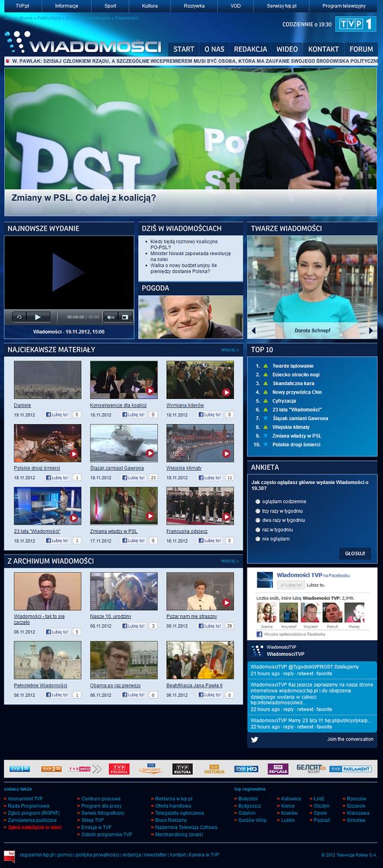Image resolution: width=383 pixels, height=868 pixels.
Task: Like Ślązak zamiast Gawrona on Facebook
Action: tap(134, 477)
